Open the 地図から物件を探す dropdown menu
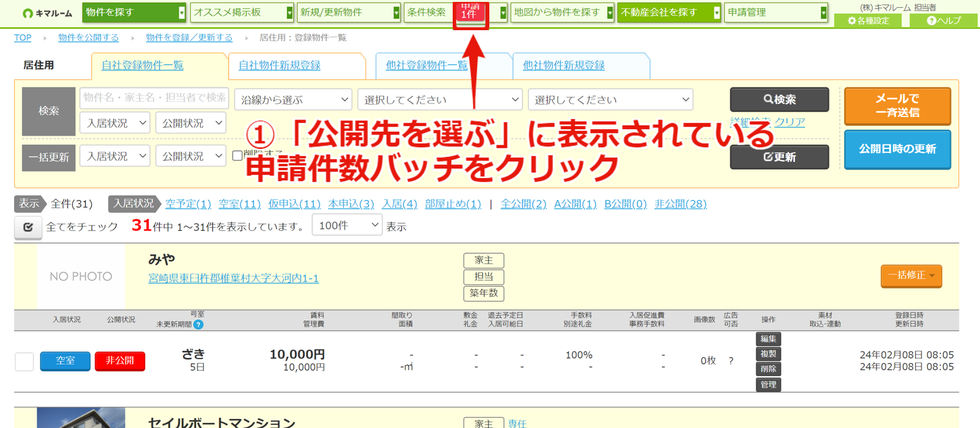The height and width of the screenshot is (428, 980). coord(563,12)
